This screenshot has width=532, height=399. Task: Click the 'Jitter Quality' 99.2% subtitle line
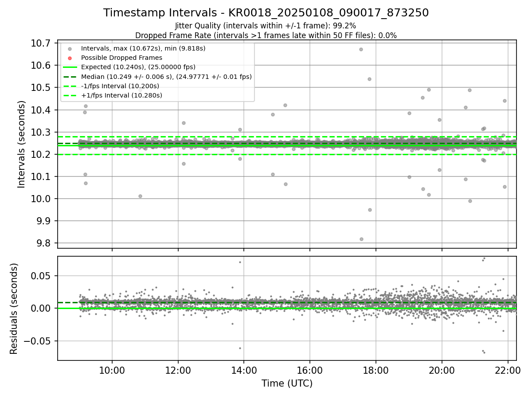266,26
